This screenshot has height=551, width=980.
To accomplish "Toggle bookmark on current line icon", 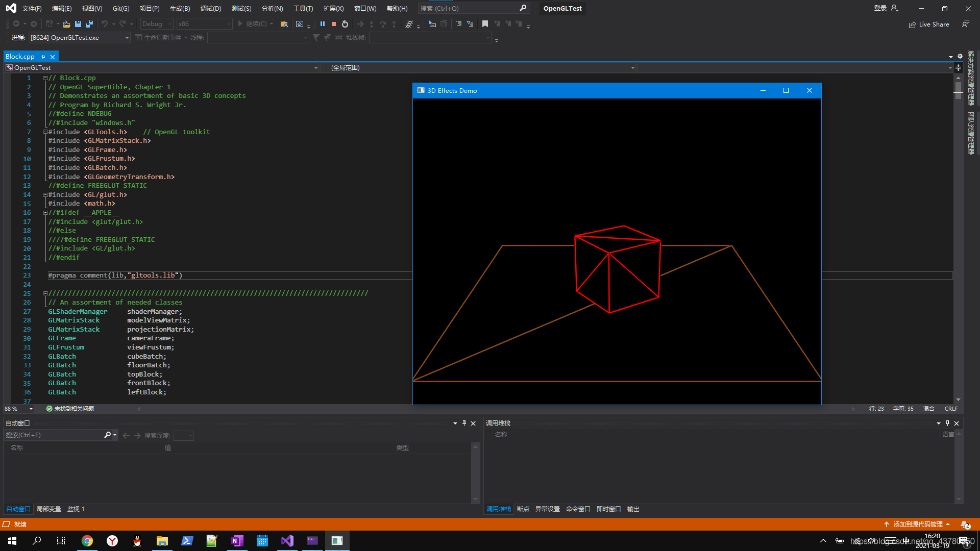I will pos(485,24).
